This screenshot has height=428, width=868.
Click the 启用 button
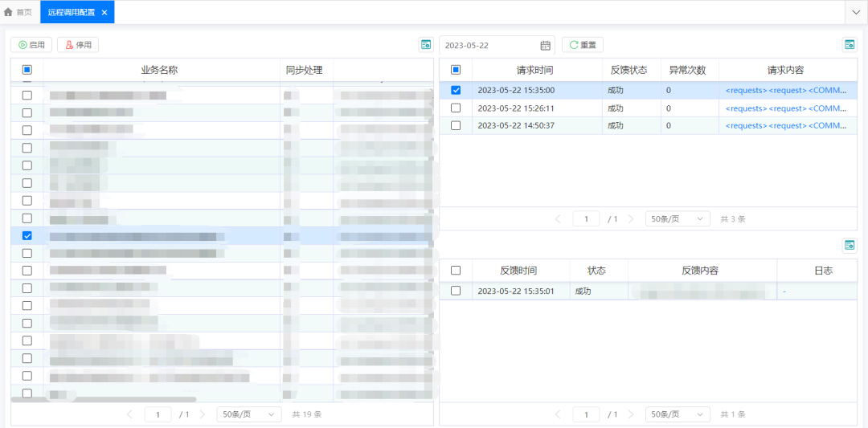[x=31, y=45]
